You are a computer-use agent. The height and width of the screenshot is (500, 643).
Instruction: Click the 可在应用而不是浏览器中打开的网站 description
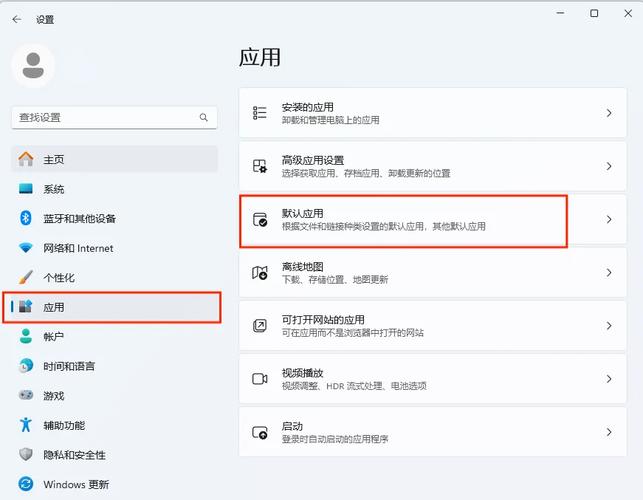[x=353, y=333]
